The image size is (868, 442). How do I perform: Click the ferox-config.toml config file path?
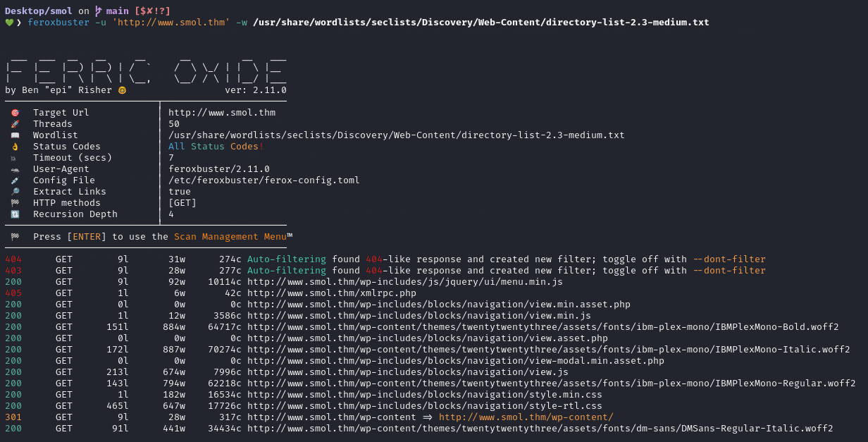coord(263,180)
